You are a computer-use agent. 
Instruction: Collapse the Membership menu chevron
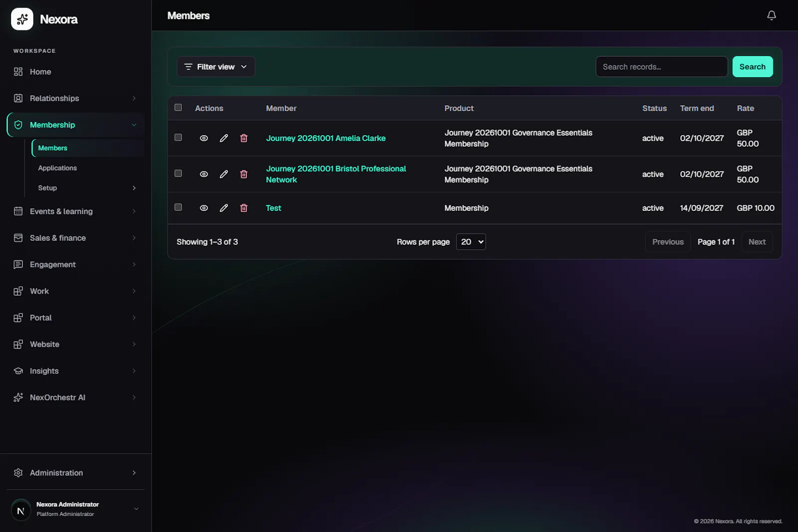(x=134, y=125)
